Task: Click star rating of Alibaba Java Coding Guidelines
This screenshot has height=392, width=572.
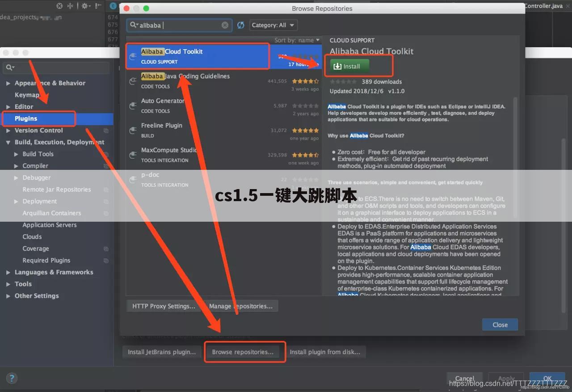Action: pos(305,81)
